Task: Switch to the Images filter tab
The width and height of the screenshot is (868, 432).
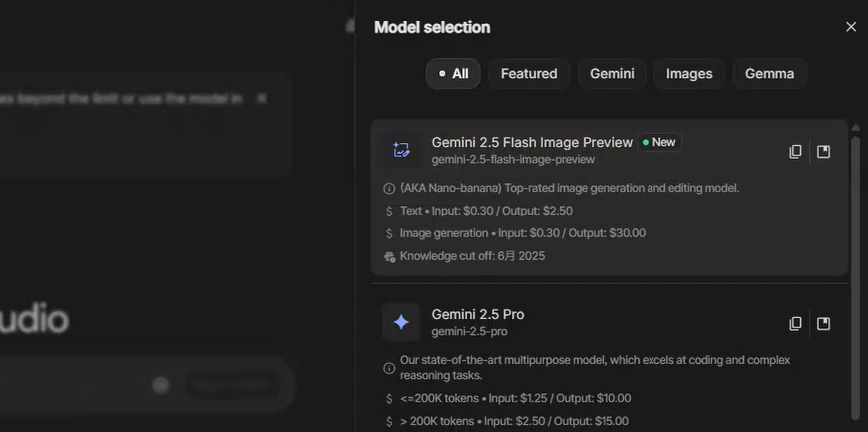Action: [689, 74]
